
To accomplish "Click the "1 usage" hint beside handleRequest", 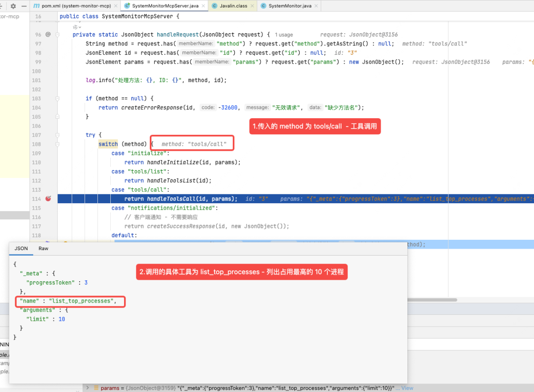I will coord(284,35).
